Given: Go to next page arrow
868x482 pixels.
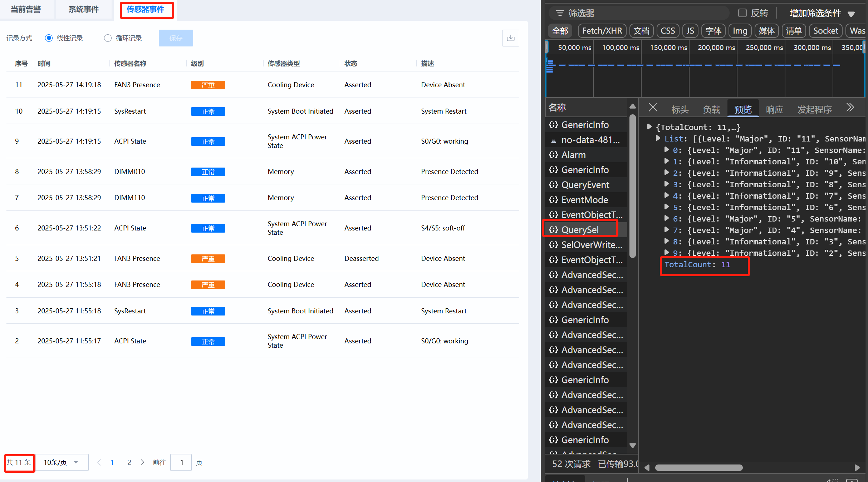Looking at the screenshot, I should point(142,462).
